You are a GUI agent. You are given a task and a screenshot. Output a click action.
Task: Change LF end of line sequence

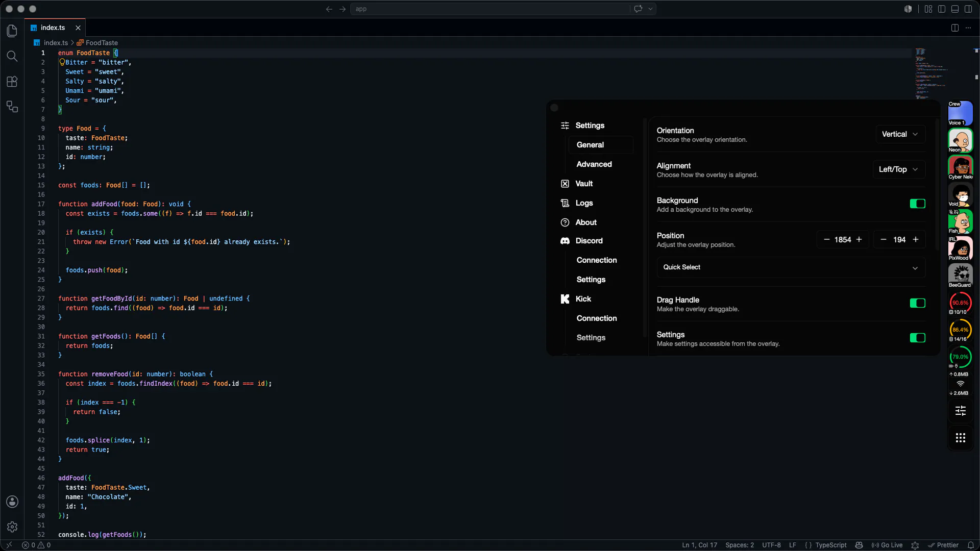(793, 545)
